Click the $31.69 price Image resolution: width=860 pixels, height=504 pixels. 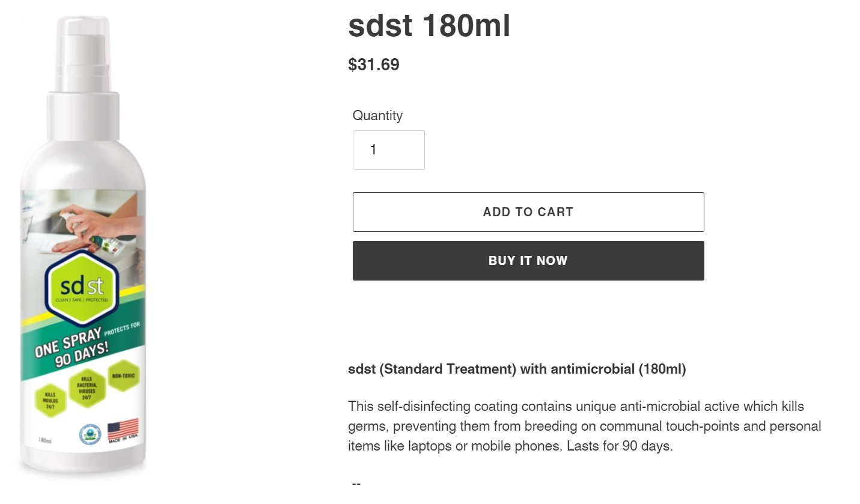(374, 64)
